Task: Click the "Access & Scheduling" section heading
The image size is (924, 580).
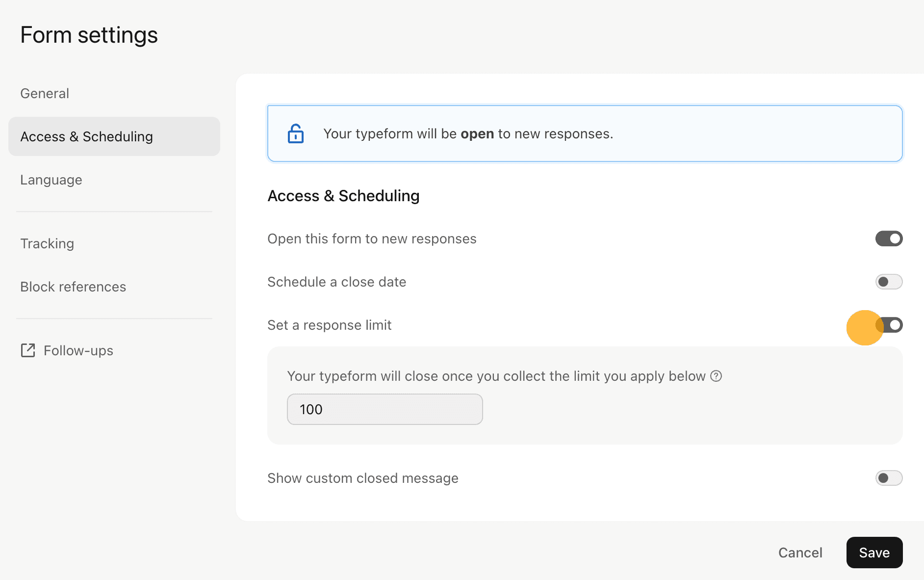Action: [343, 195]
